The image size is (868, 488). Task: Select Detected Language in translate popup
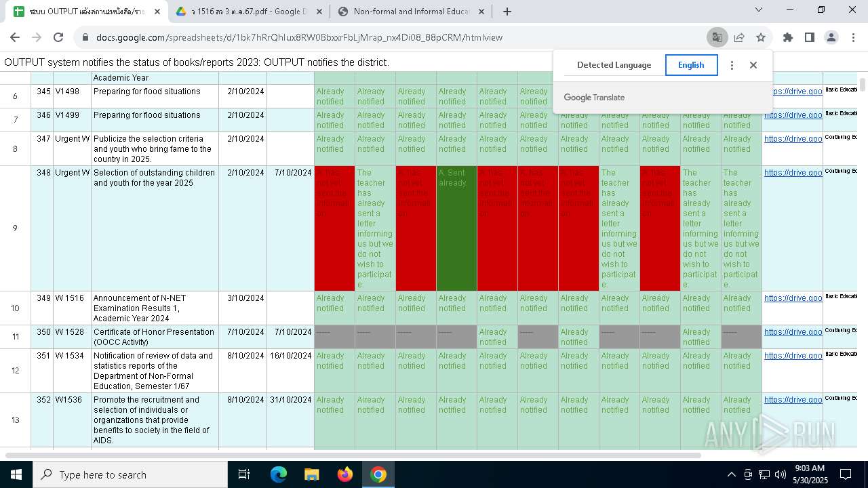pyautogui.click(x=614, y=65)
